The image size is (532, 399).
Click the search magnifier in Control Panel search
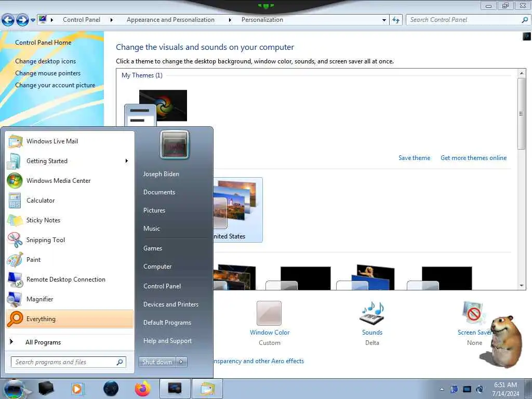[x=525, y=20]
